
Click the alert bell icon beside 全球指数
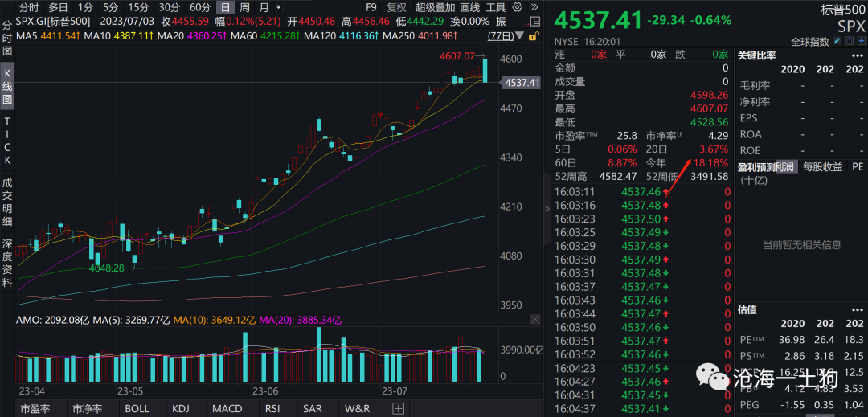(850, 42)
